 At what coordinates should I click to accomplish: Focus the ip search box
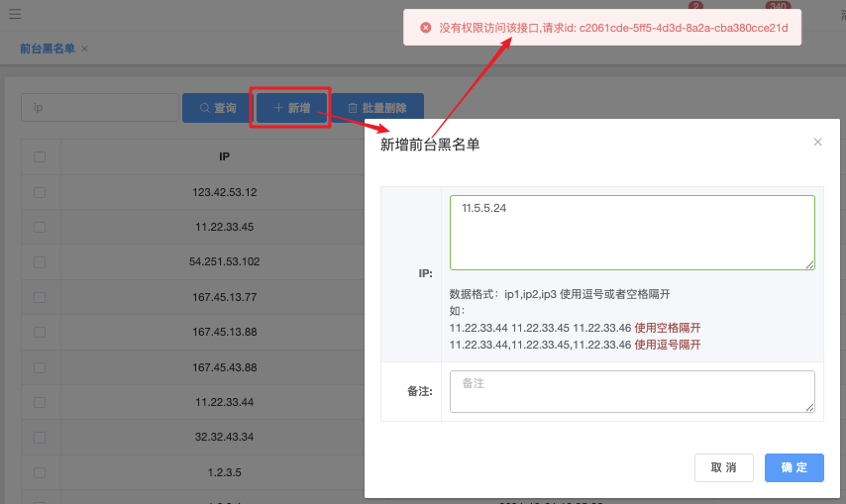[99, 108]
